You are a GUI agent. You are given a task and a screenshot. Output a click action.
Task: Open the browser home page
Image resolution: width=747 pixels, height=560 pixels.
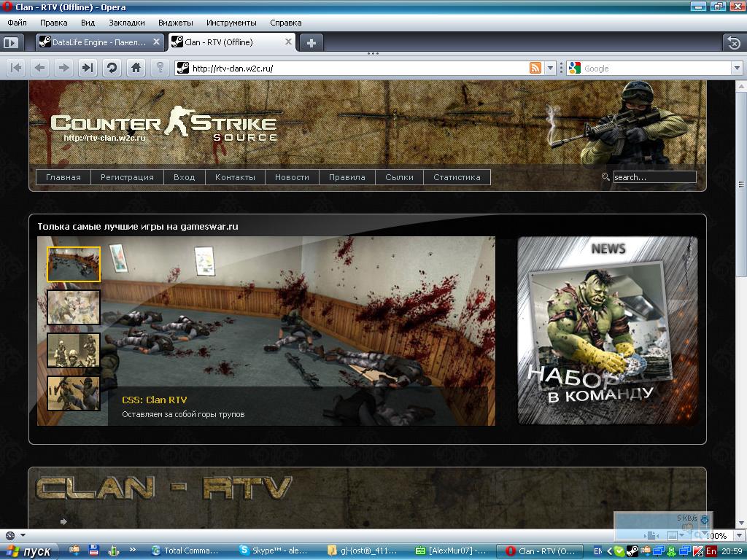(x=136, y=68)
